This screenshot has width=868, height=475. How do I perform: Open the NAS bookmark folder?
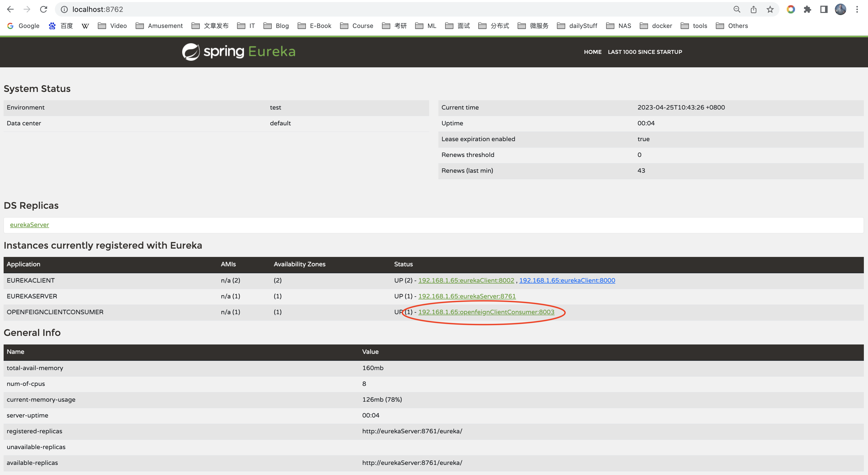[618, 26]
